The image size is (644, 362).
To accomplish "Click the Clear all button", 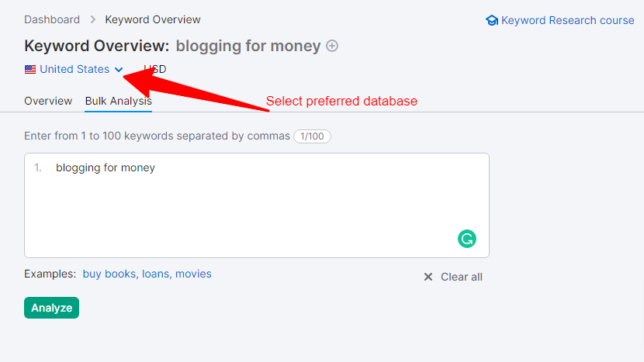I will pos(453,277).
